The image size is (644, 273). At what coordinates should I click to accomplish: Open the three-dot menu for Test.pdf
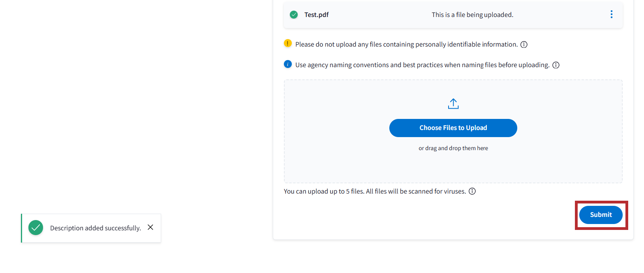(611, 15)
